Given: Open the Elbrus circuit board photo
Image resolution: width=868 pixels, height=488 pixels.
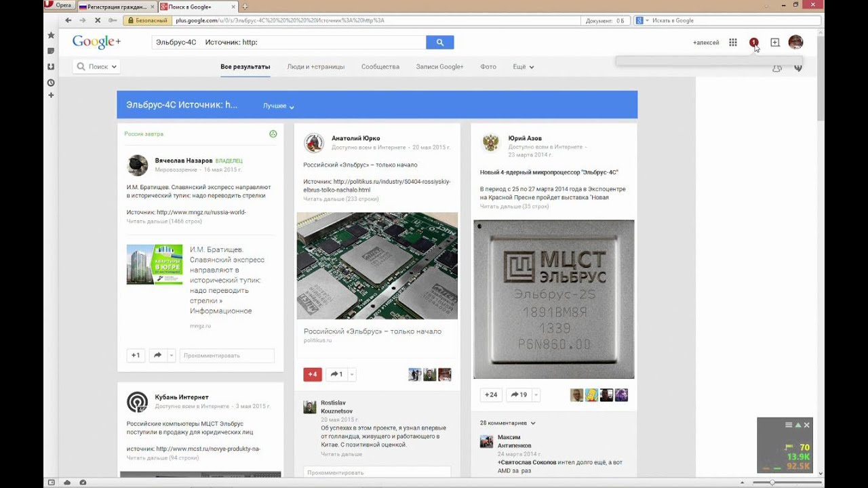Looking at the screenshot, I should click(377, 266).
